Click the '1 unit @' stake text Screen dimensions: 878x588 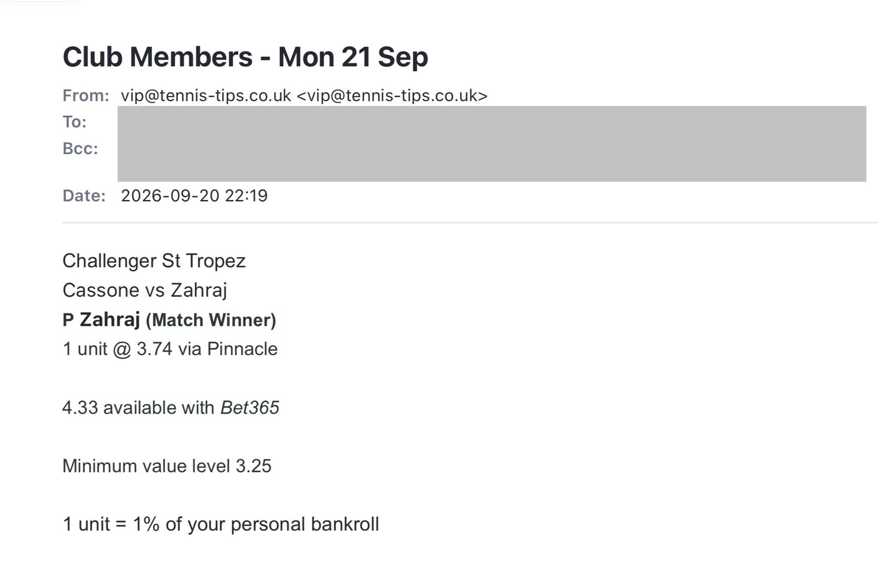97,349
